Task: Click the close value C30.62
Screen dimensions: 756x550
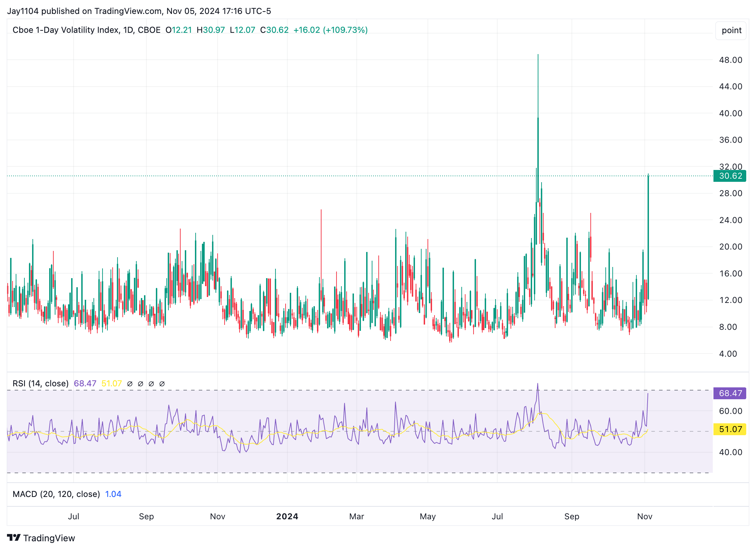Action: pyautogui.click(x=274, y=30)
